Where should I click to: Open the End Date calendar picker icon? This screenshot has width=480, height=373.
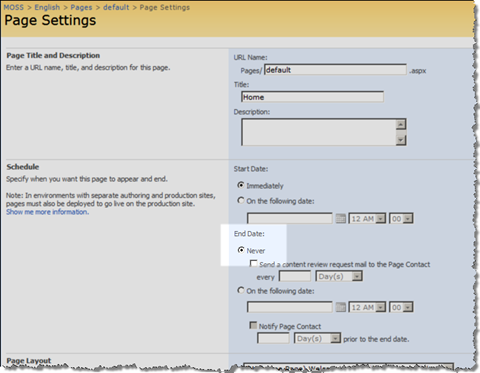click(x=340, y=307)
